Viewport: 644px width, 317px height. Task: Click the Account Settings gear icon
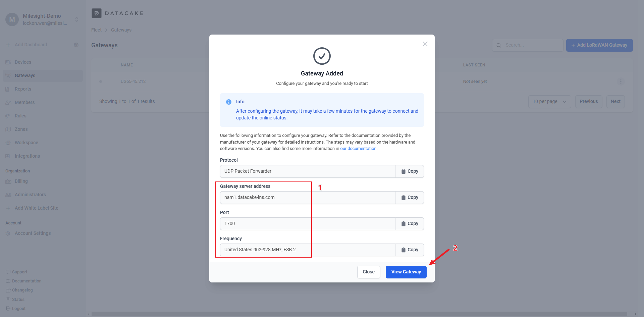tap(8, 233)
